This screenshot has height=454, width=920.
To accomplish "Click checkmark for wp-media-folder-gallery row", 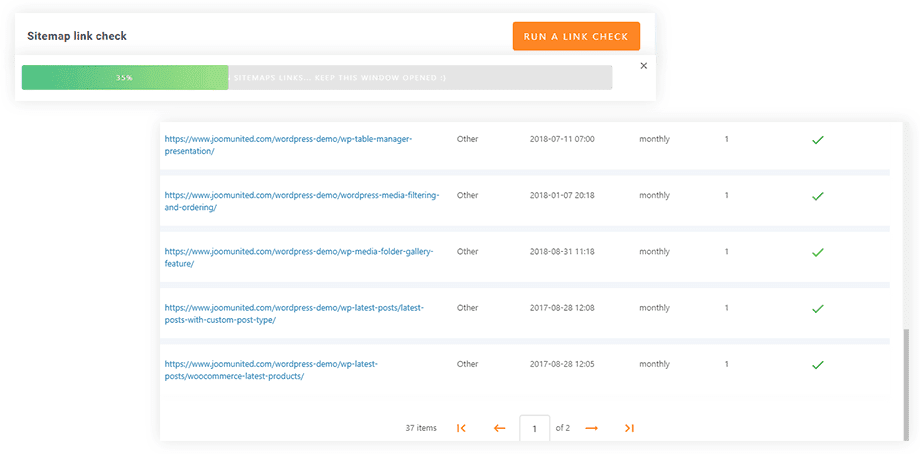I will (x=817, y=252).
